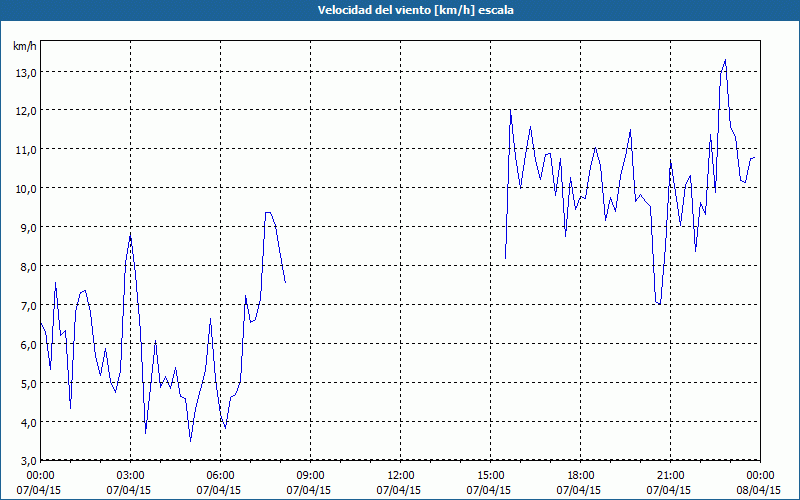Viewport: 800px width, 500px height.
Task: Click the 21:00 time axis label
Action: [670, 476]
